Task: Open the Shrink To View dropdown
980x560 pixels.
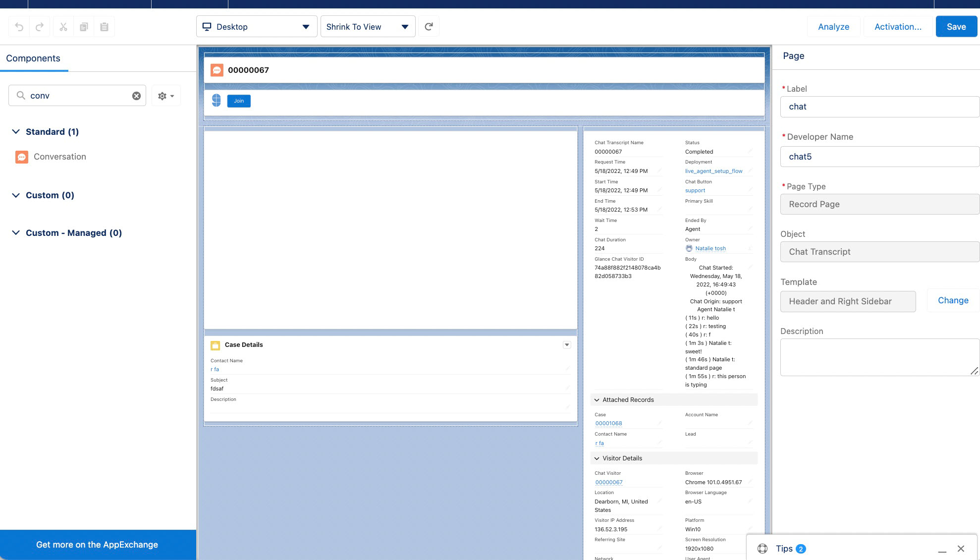Action: pyautogui.click(x=368, y=27)
